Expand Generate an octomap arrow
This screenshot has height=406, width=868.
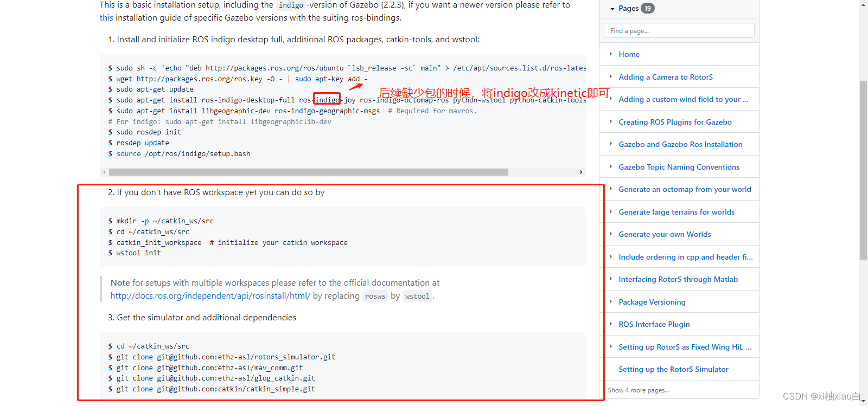(x=611, y=189)
